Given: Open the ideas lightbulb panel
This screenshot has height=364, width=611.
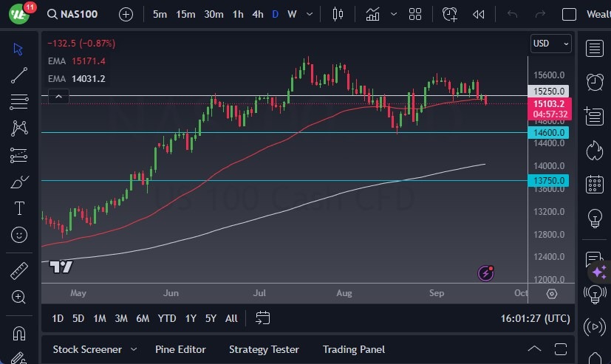Looking at the screenshot, I should 594,219.
